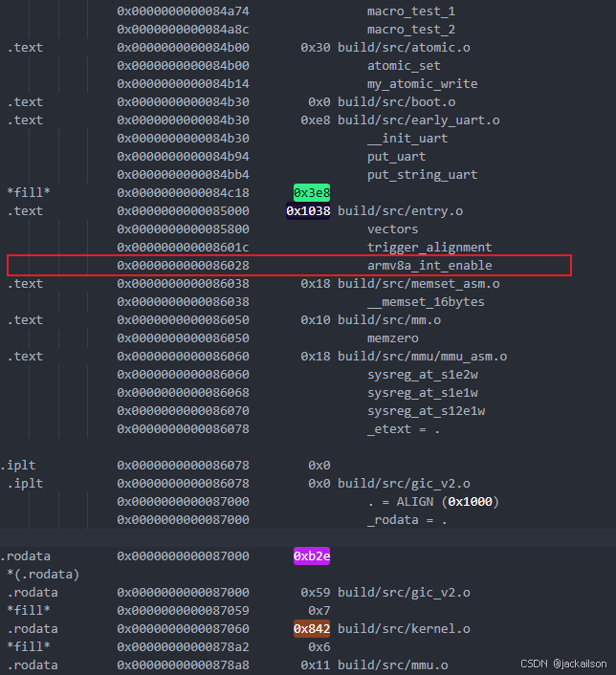Screen dimensions: 616x675
Task: Select the __init_uart symbol
Action: pos(407,139)
